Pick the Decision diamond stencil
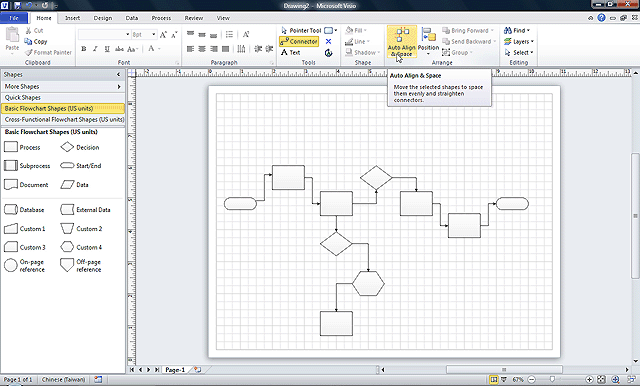 80,147
